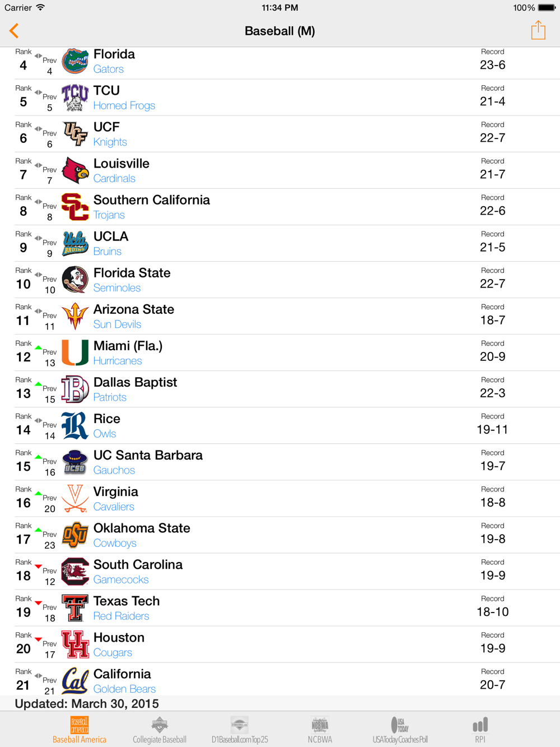Tap the TCU Horned Frogs logo

coord(75,98)
